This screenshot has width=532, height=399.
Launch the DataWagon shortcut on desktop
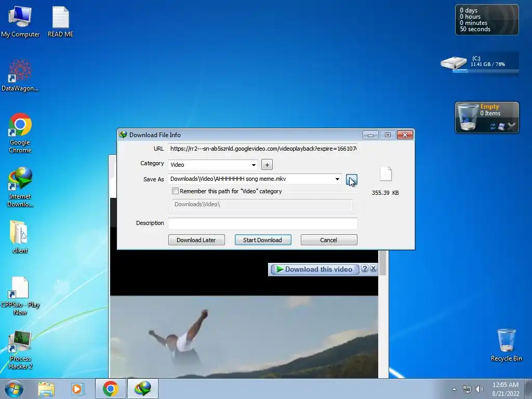pyautogui.click(x=20, y=75)
